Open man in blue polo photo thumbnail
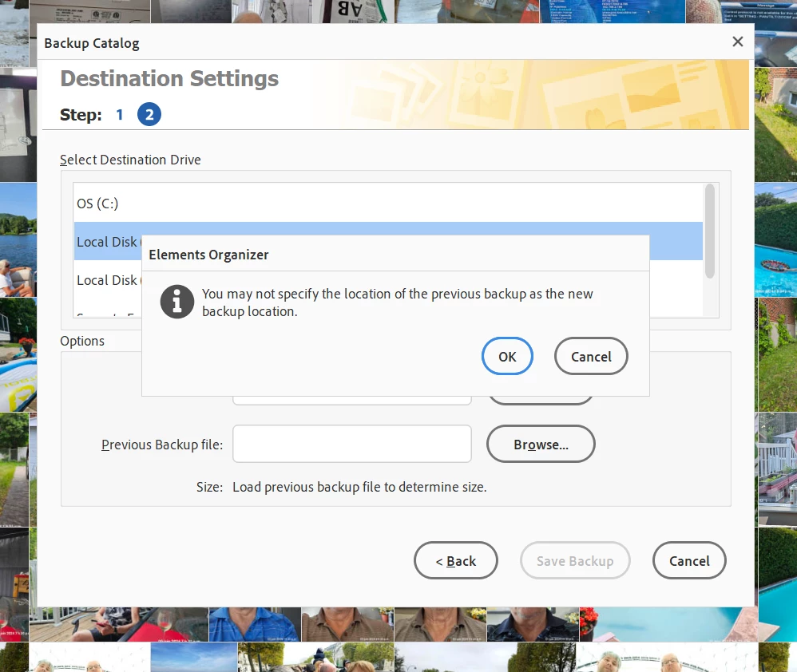 pos(255,624)
